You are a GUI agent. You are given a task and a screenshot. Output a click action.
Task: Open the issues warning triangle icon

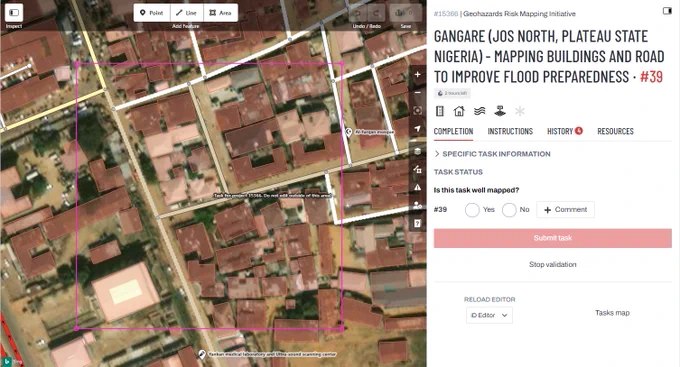(417, 187)
